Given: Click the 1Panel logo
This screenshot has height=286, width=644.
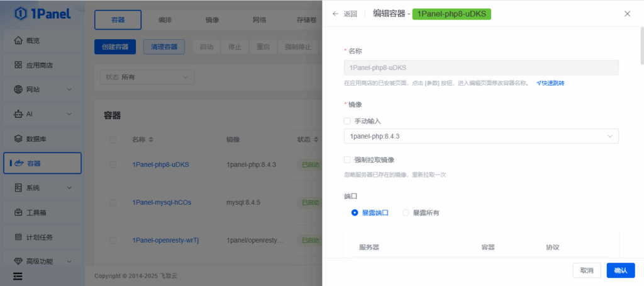Looking at the screenshot, I should [x=42, y=13].
